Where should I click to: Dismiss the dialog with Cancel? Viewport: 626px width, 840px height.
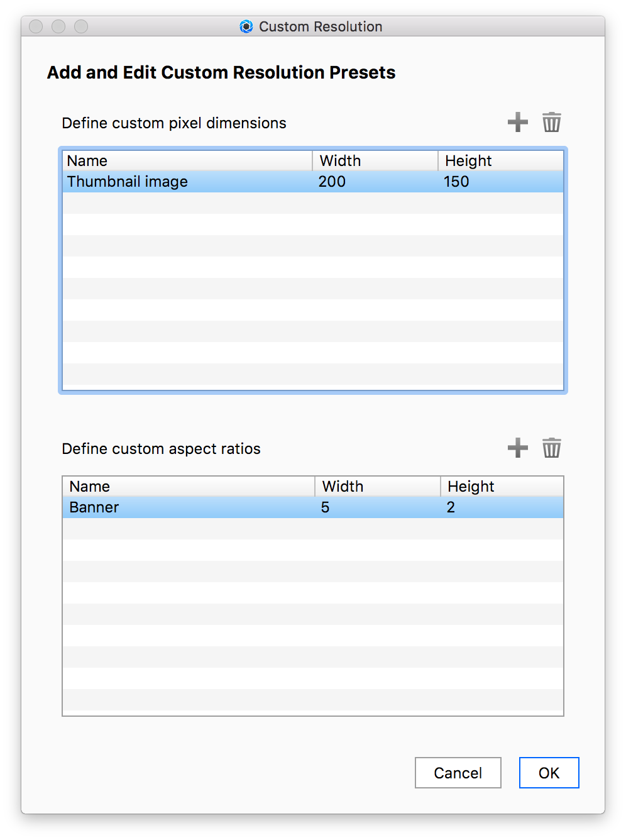point(458,773)
